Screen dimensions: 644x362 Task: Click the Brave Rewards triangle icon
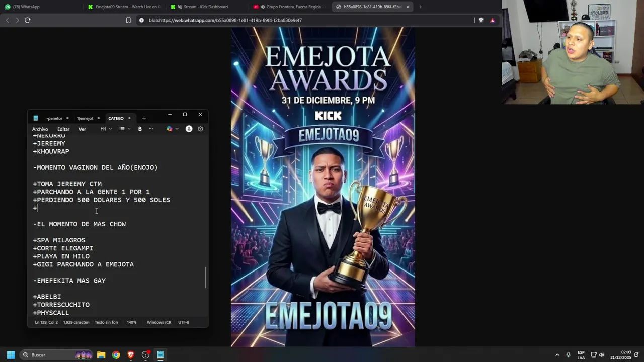[x=493, y=20]
